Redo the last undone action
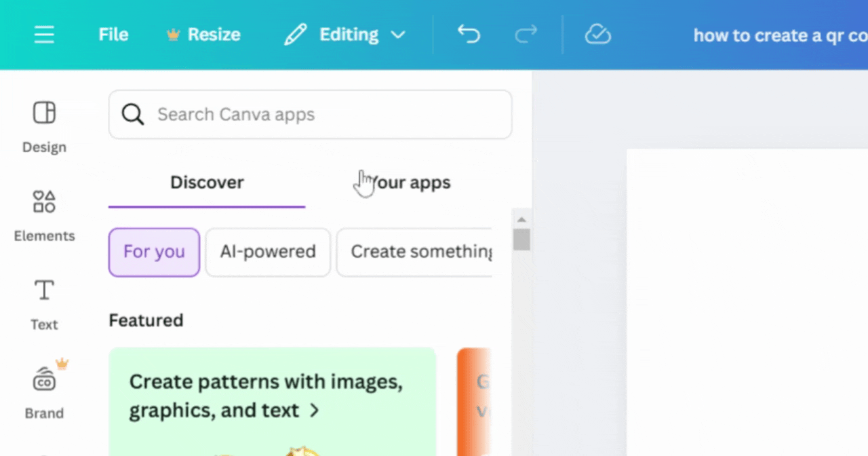This screenshot has width=868, height=456. pyautogui.click(x=526, y=34)
